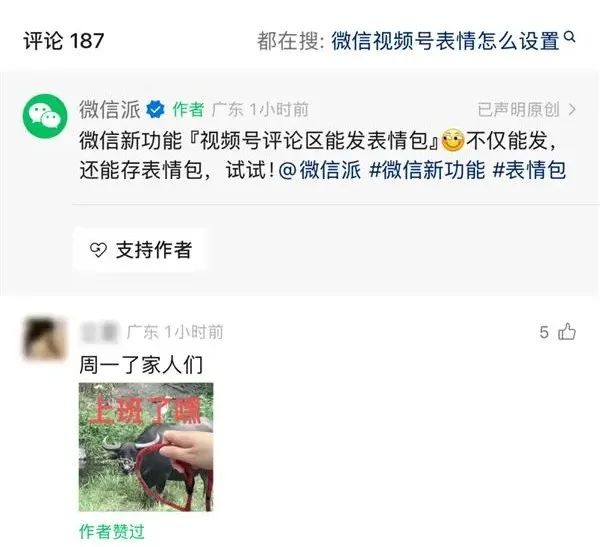Click the blue verified badge
Screen dimensions: 600x547
[155, 110]
